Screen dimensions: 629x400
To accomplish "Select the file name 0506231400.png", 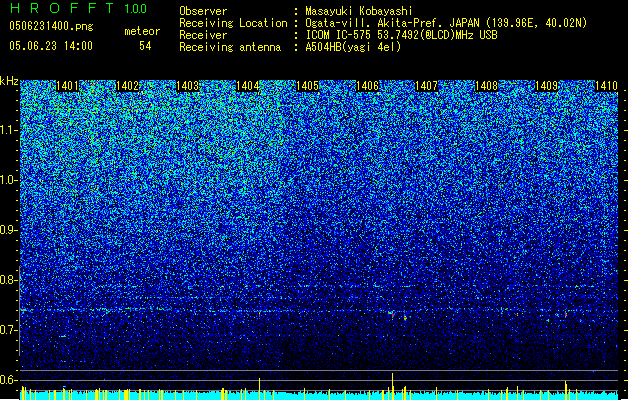I will click(51, 26).
